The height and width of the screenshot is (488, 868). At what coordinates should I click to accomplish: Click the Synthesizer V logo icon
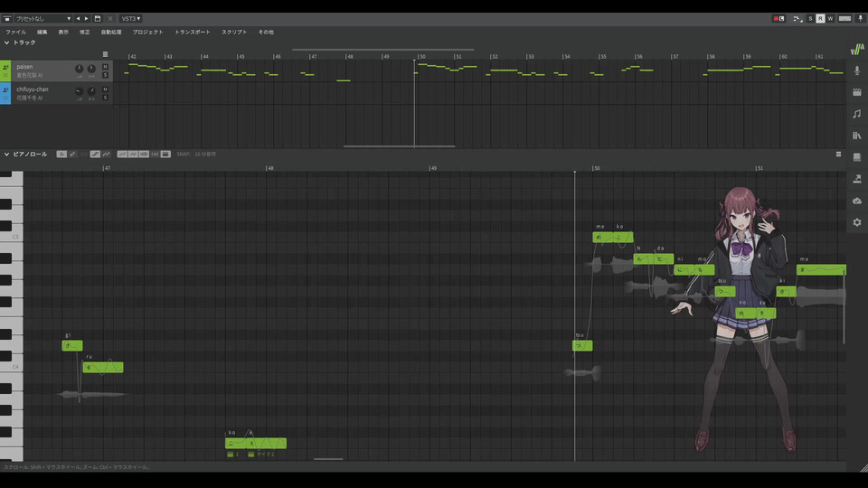pos(857,49)
